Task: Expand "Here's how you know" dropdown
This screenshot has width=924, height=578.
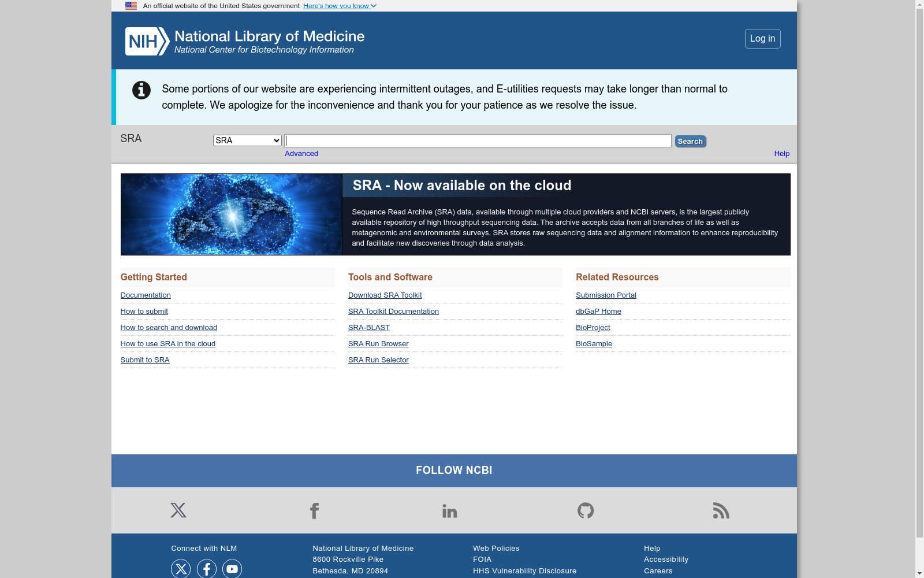Action: pos(340,6)
